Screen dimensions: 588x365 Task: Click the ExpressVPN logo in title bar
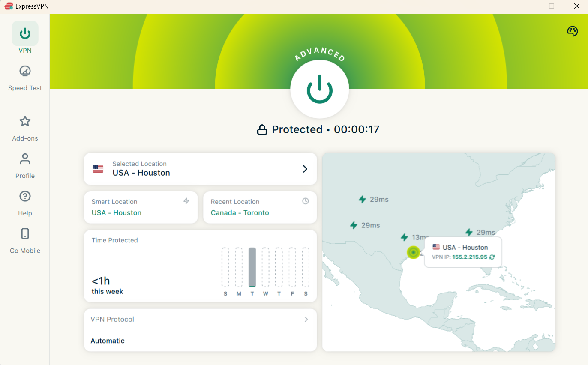click(x=9, y=6)
